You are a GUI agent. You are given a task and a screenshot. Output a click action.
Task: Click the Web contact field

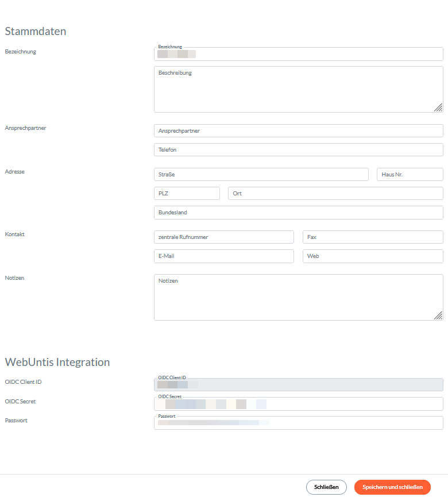373,256
